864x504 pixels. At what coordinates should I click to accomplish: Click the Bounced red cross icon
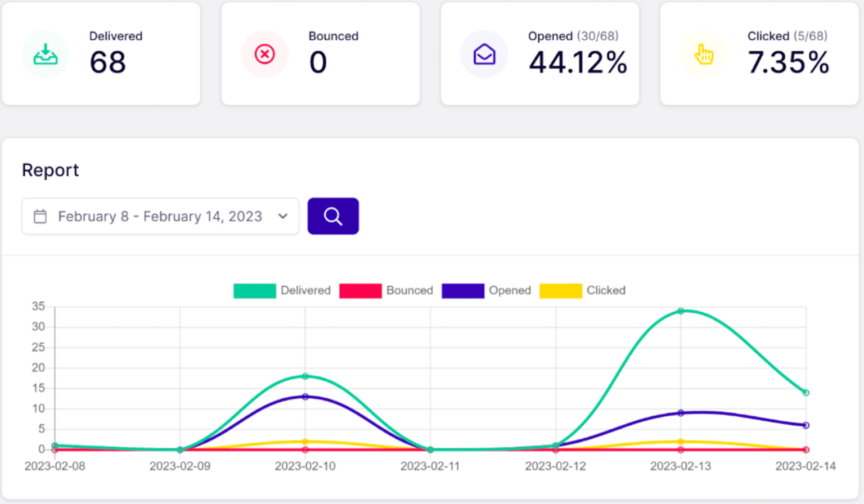(x=264, y=53)
